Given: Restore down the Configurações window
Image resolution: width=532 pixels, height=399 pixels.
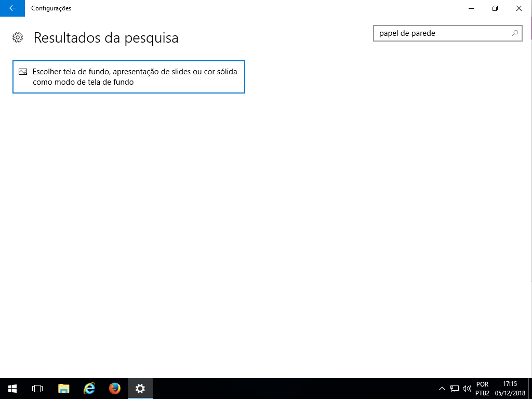Looking at the screenshot, I should (495, 8).
